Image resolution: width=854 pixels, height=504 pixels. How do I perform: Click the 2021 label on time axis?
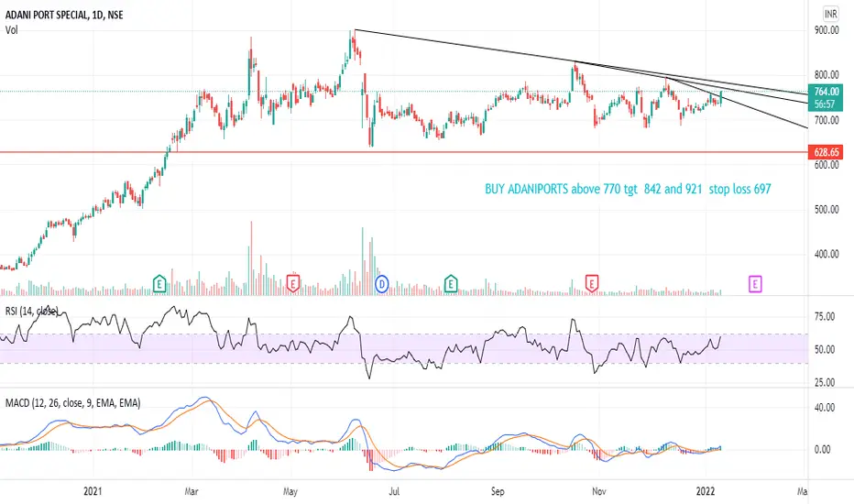pos(93,491)
